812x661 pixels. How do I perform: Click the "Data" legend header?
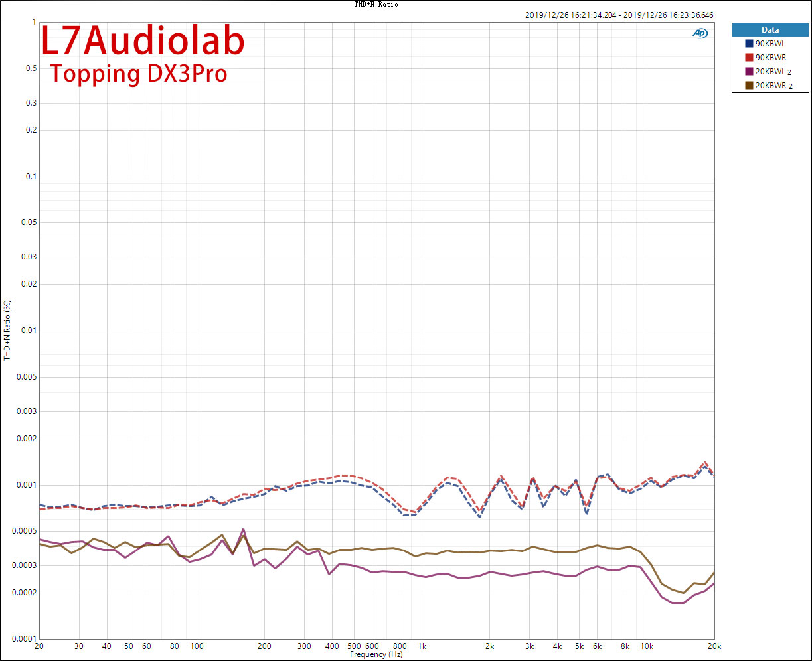tap(770, 30)
